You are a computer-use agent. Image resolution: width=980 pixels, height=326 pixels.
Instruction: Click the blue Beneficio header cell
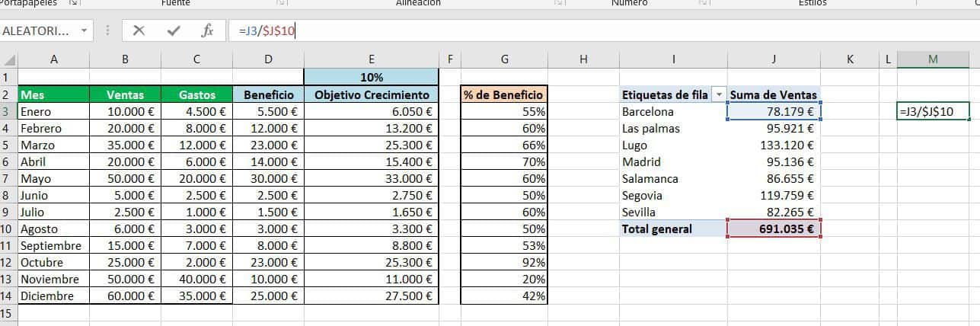268,94
